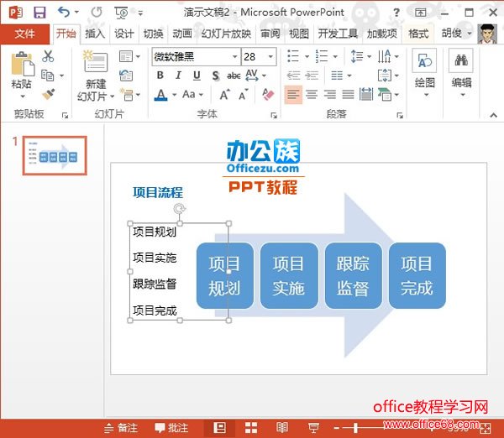Switch to 设计 Design tab

pyautogui.click(x=124, y=34)
